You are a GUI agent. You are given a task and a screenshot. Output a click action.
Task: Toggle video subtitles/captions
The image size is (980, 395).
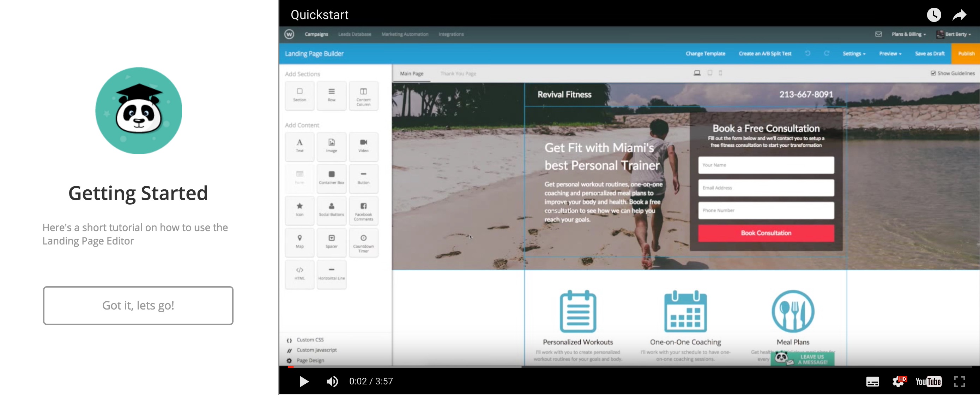(x=872, y=381)
